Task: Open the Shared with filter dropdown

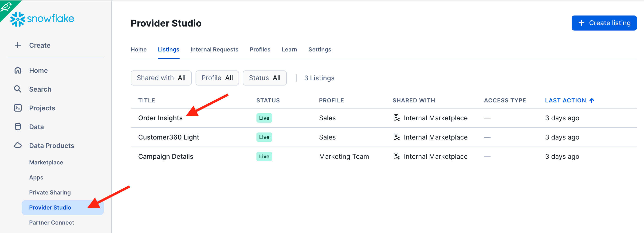Action: (161, 78)
